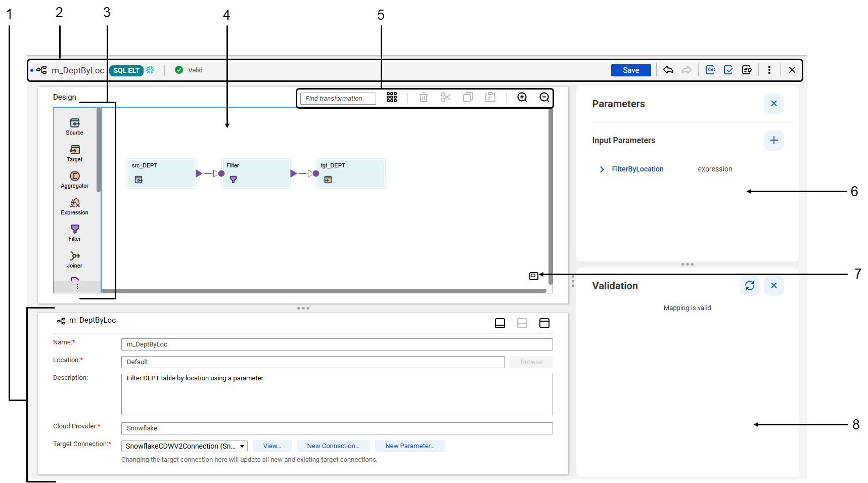Expand the FilterByLocation parameter row
This screenshot has height=483, width=868.
pos(602,169)
